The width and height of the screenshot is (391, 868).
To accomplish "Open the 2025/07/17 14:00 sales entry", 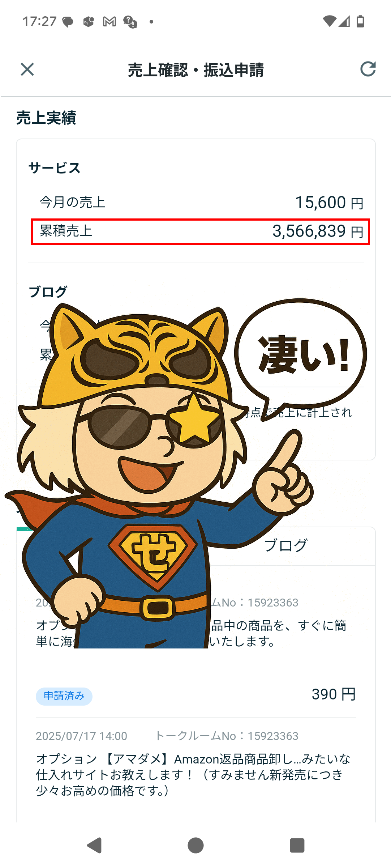I will click(x=196, y=763).
